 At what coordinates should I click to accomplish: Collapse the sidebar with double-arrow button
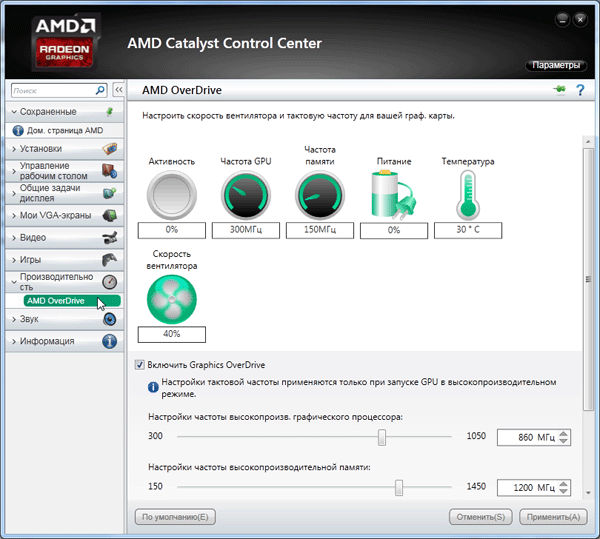tap(119, 90)
